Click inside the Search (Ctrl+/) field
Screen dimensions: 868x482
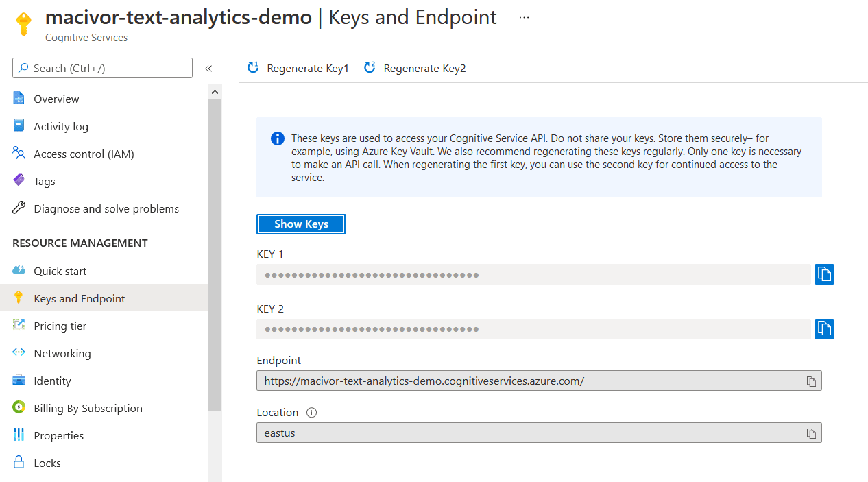(x=101, y=68)
